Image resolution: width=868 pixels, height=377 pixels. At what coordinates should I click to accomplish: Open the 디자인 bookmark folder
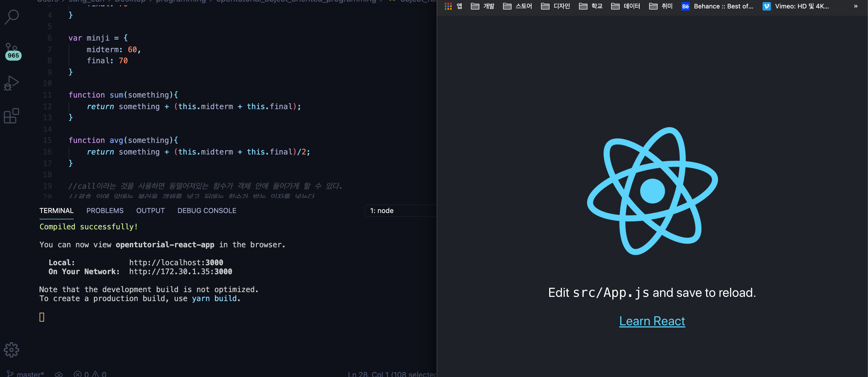pyautogui.click(x=555, y=6)
